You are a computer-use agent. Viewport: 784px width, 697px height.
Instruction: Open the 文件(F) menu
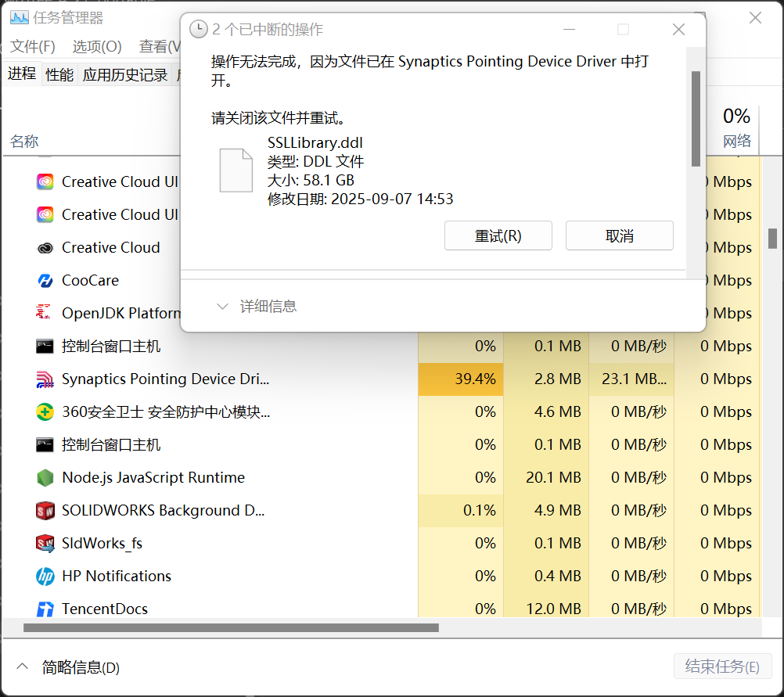click(x=33, y=47)
